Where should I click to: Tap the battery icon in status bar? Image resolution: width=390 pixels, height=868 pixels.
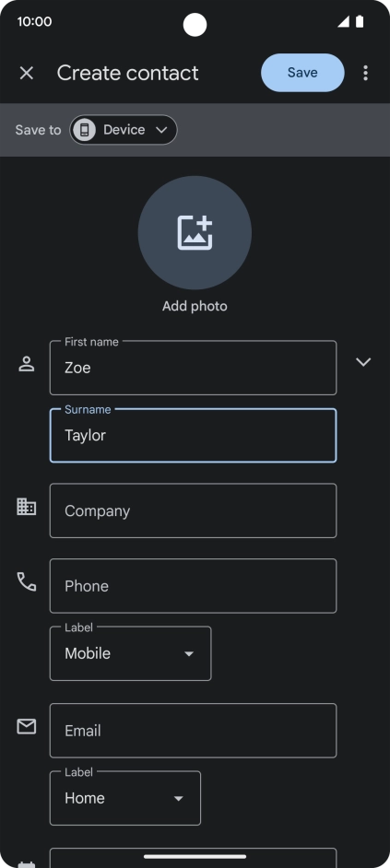tap(360, 21)
